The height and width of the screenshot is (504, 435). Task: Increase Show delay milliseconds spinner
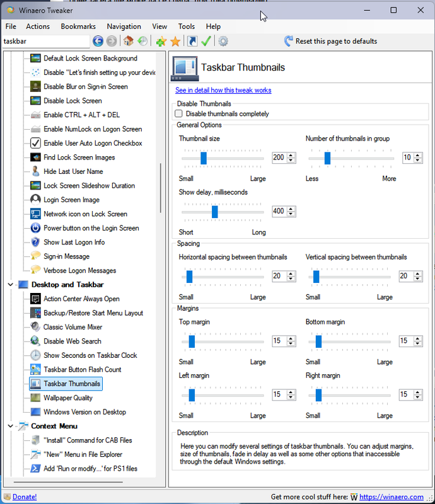(x=291, y=209)
